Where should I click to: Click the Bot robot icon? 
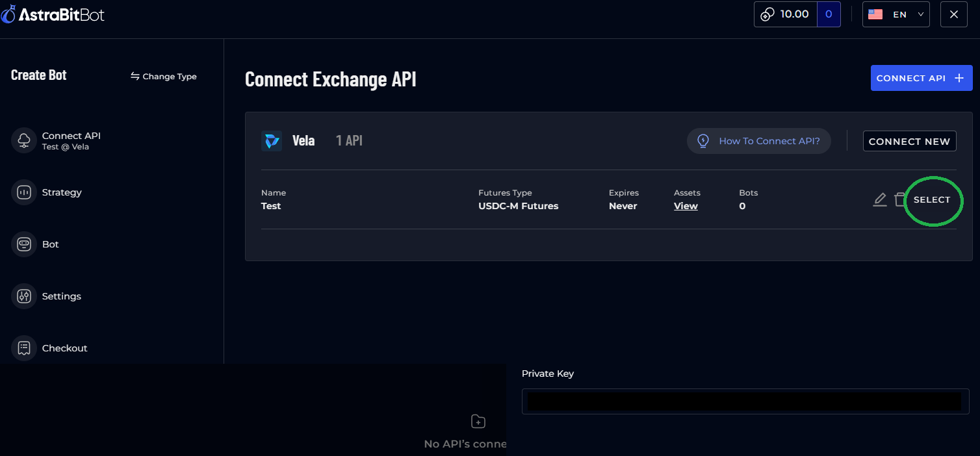coord(24,244)
